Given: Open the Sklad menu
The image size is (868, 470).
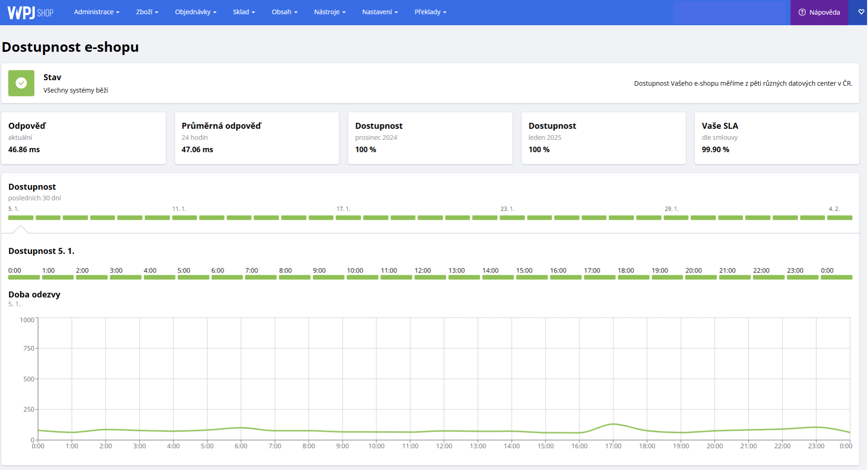Looking at the screenshot, I should tap(244, 12).
